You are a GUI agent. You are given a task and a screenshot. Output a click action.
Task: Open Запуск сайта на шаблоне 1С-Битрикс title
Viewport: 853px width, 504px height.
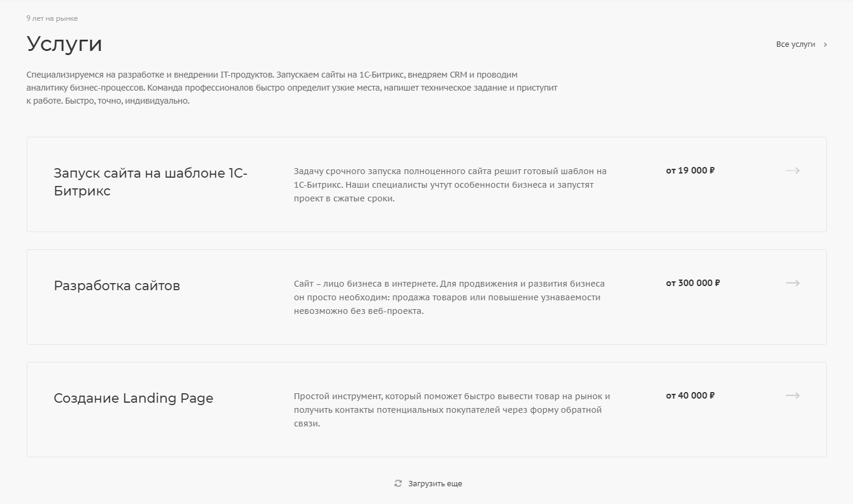[x=151, y=182]
